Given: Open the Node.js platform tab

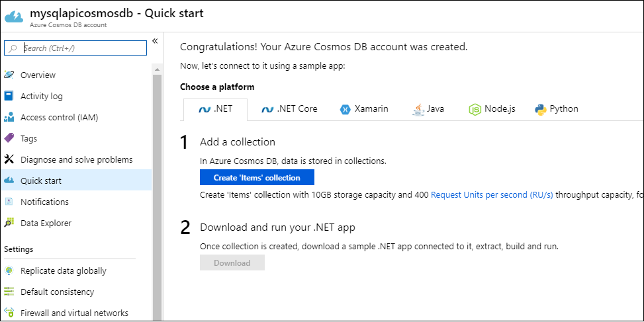Looking at the screenshot, I should (x=492, y=109).
